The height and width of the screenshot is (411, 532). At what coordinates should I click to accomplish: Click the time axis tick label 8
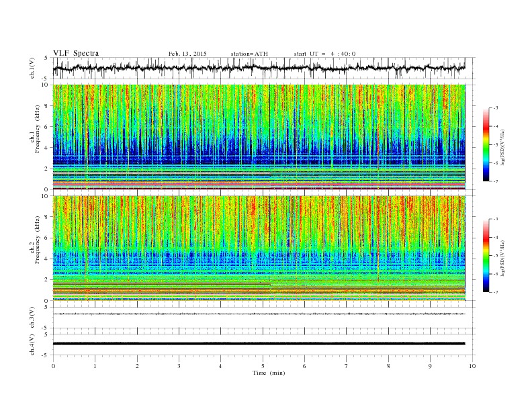point(388,366)
